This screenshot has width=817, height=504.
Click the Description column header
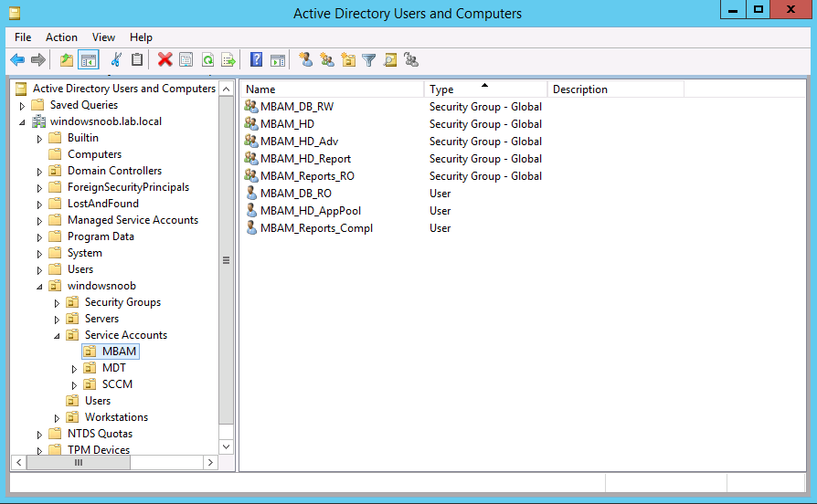(615, 89)
